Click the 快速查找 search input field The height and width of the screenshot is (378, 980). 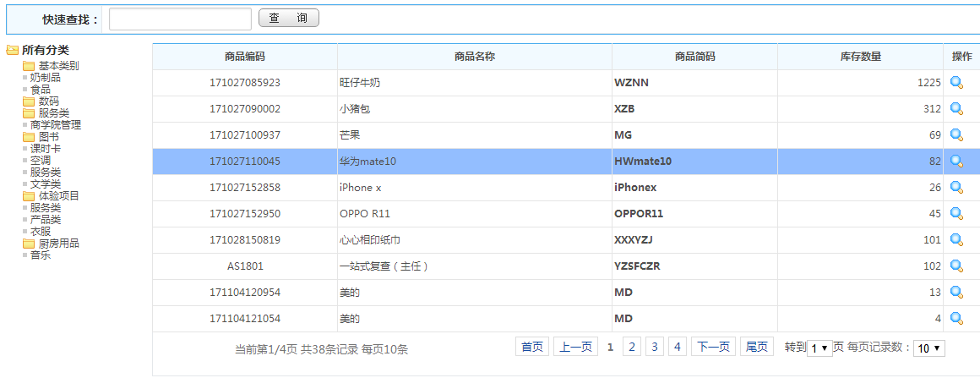(180, 19)
